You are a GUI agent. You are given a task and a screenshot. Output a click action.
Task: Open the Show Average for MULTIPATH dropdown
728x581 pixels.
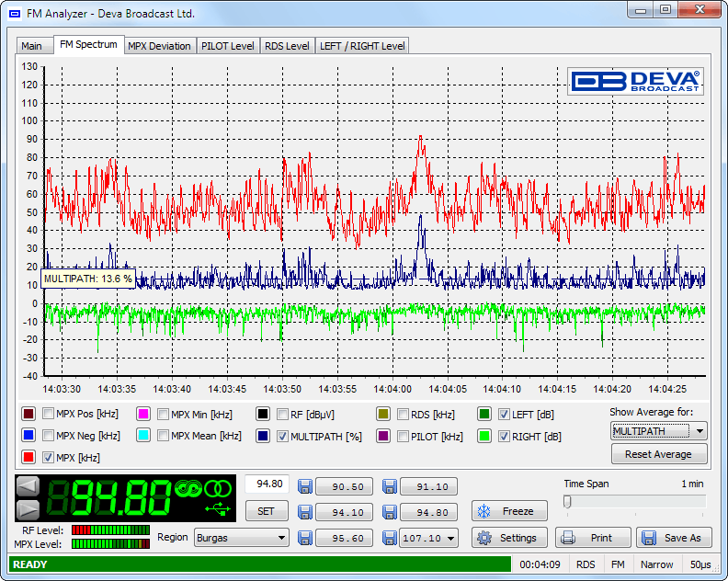tap(659, 431)
